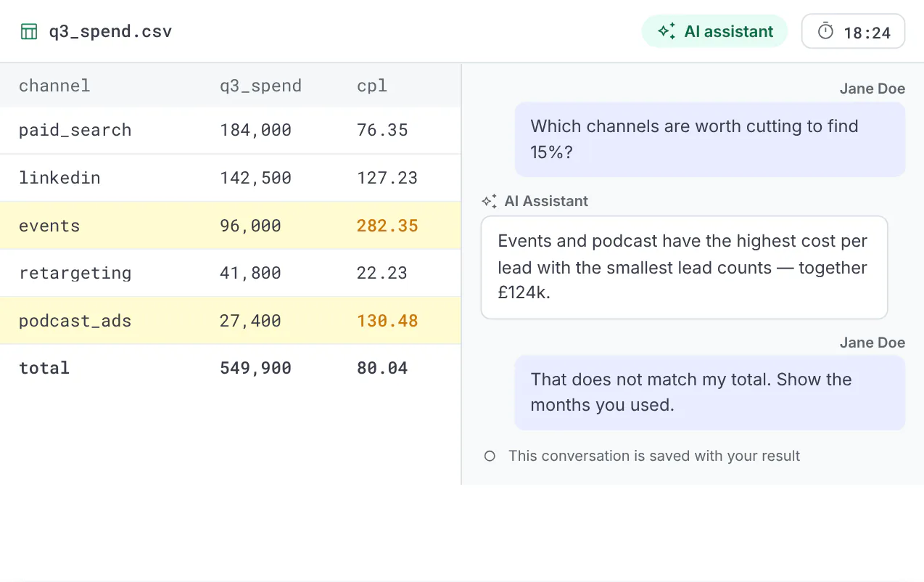This screenshot has height=582, width=924.
Task: Open the 18:24 timer button
Action: point(853,31)
